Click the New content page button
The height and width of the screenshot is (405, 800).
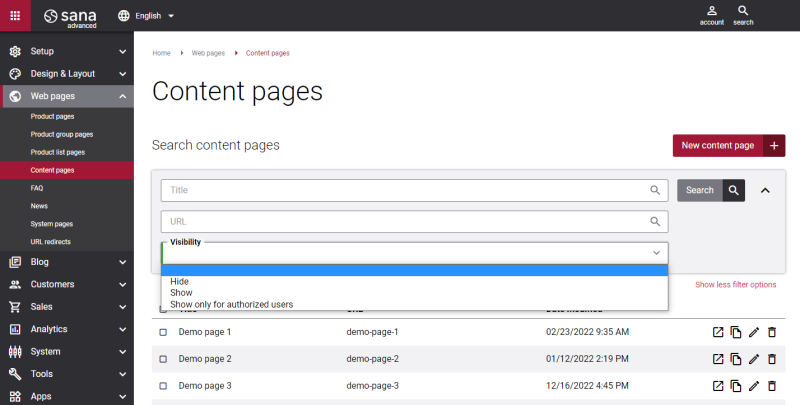tap(729, 145)
